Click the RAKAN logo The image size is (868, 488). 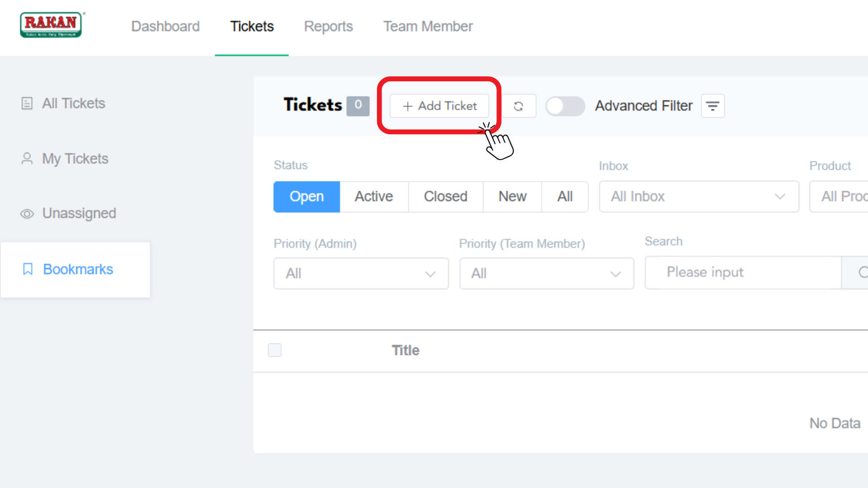(51, 25)
